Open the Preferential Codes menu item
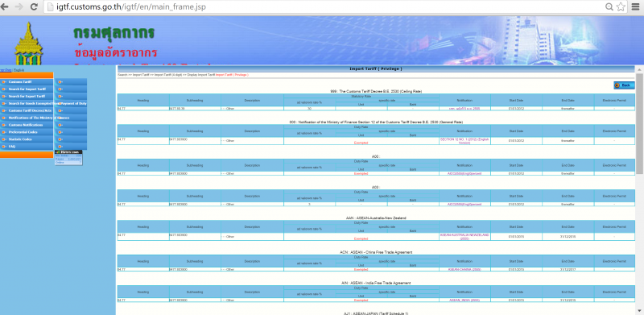Image resolution: width=644 pixels, height=315 pixels. tap(27, 132)
